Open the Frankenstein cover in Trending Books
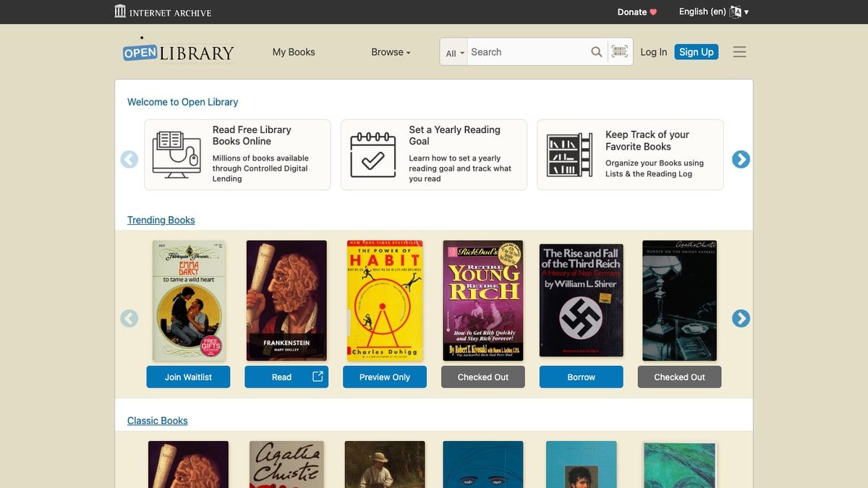The height and width of the screenshot is (488, 868). pyautogui.click(x=286, y=301)
